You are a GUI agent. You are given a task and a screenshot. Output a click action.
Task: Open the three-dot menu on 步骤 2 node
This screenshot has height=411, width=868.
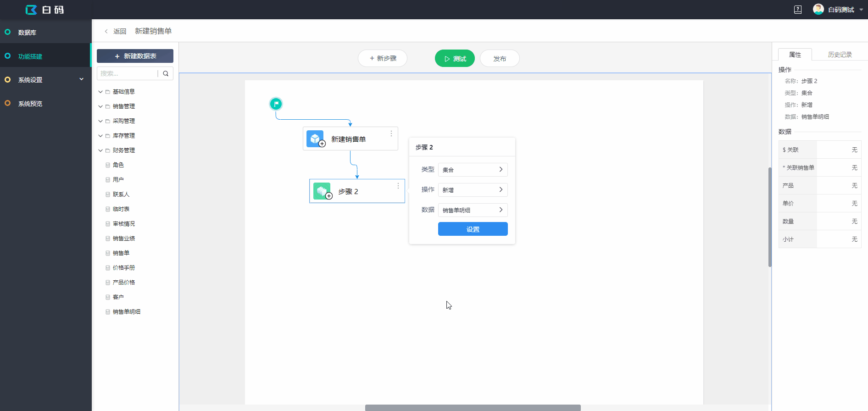(398, 186)
